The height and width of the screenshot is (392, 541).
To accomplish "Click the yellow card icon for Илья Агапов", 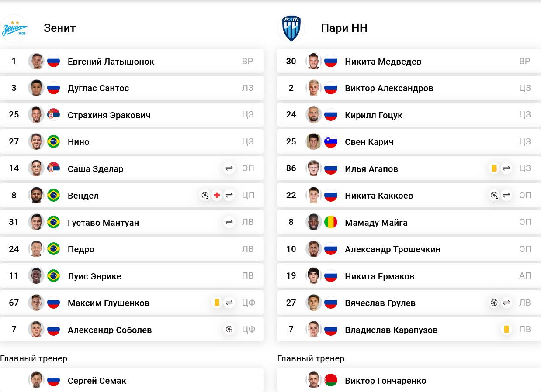I will [x=494, y=168].
